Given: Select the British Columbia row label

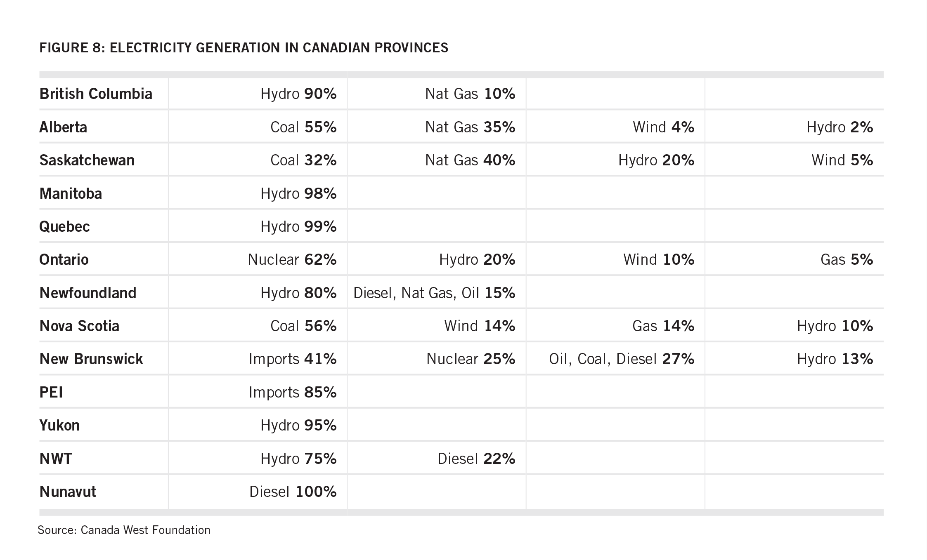Looking at the screenshot, I should (96, 94).
